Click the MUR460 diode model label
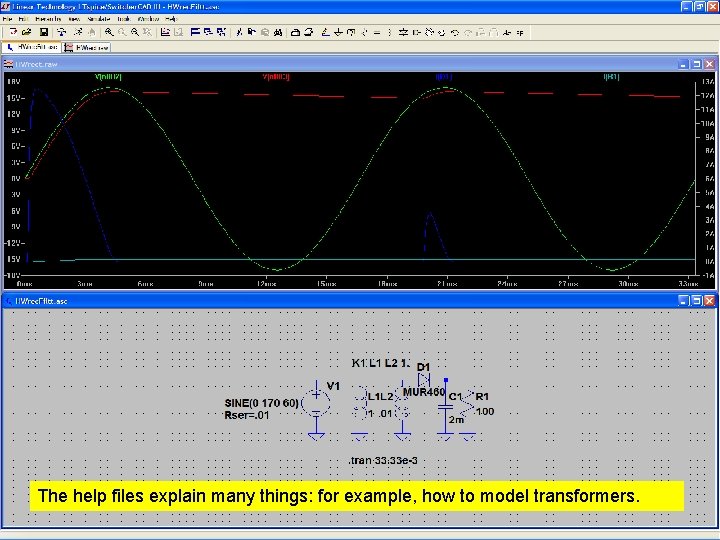The image size is (720, 540). [424, 392]
